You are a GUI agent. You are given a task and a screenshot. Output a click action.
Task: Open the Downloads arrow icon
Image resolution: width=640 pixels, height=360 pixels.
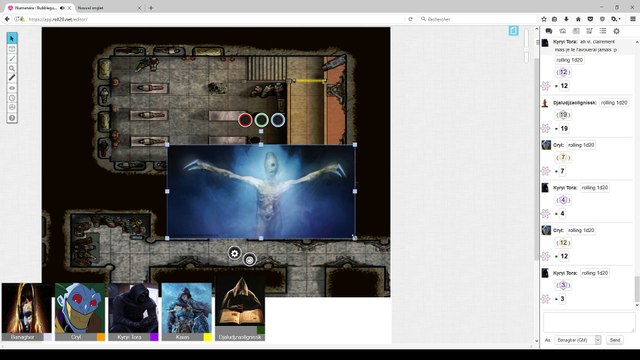coord(566,19)
